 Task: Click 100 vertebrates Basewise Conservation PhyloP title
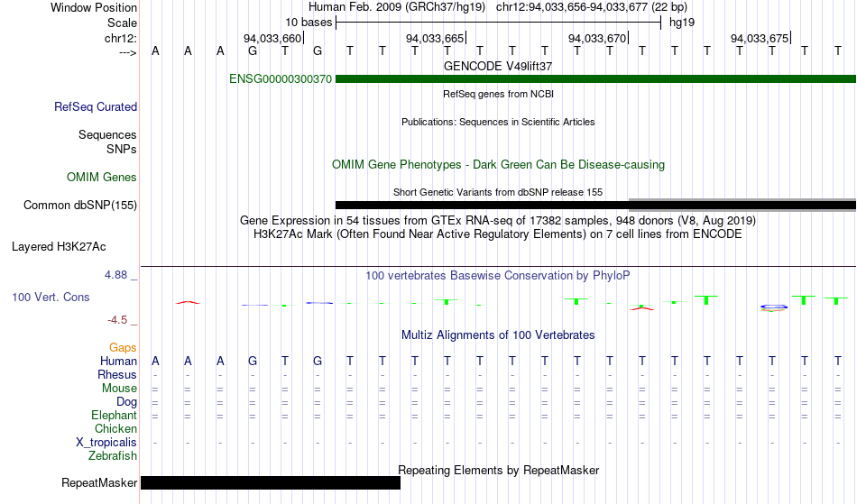tap(498, 275)
